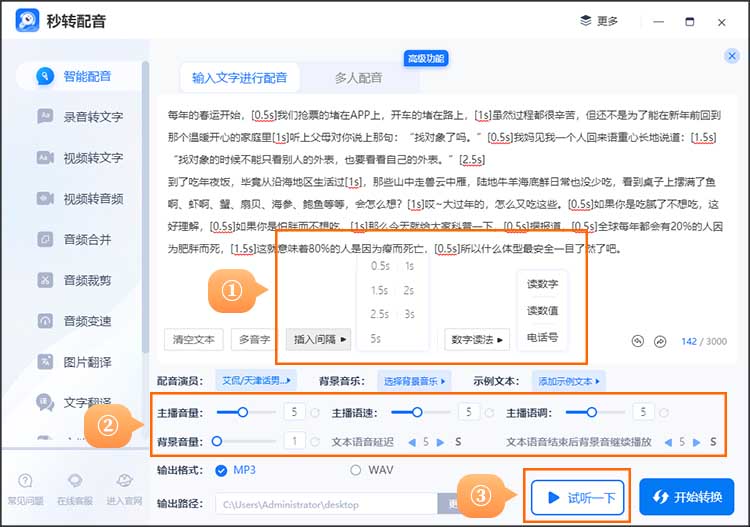Reset the 主播音量 value icon
This screenshot has height=527, width=750.
(x=315, y=413)
